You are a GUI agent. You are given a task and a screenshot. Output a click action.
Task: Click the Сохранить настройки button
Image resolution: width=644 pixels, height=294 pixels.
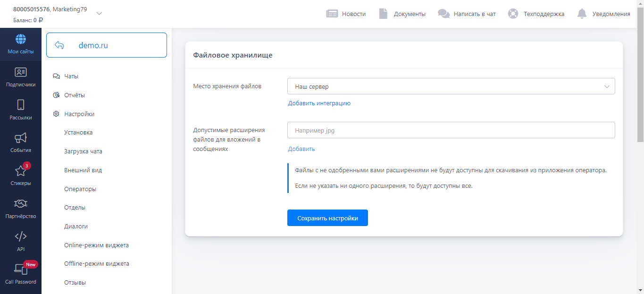point(327,218)
